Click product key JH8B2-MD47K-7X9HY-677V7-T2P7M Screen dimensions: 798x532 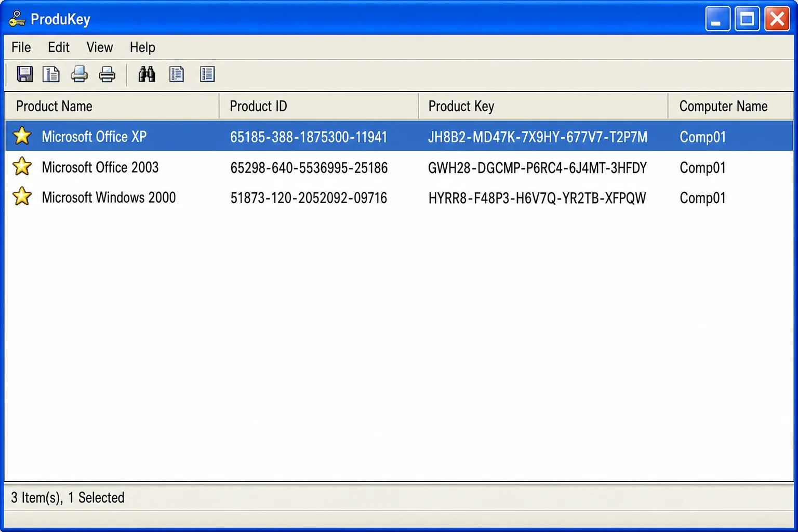pos(538,137)
